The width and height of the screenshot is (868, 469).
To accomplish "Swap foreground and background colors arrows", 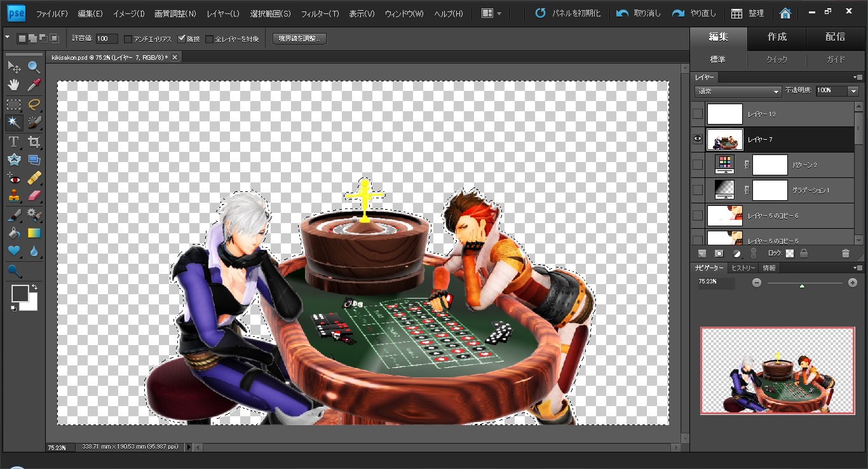I will coord(34,288).
